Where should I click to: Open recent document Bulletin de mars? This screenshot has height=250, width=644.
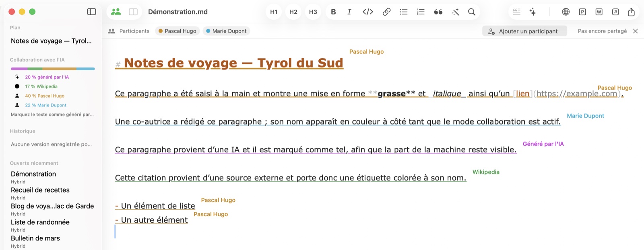(35, 238)
